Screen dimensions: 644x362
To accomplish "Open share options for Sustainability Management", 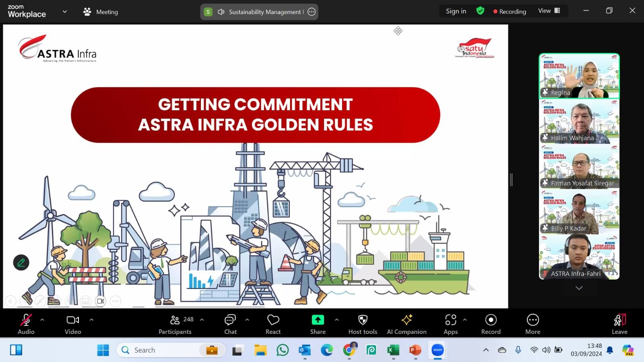I will pos(312,12).
